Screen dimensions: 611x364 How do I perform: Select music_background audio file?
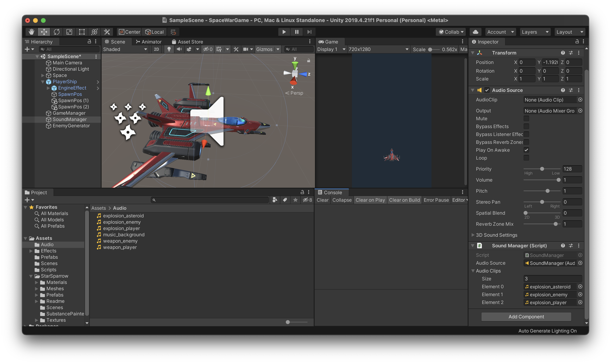tap(123, 235)
